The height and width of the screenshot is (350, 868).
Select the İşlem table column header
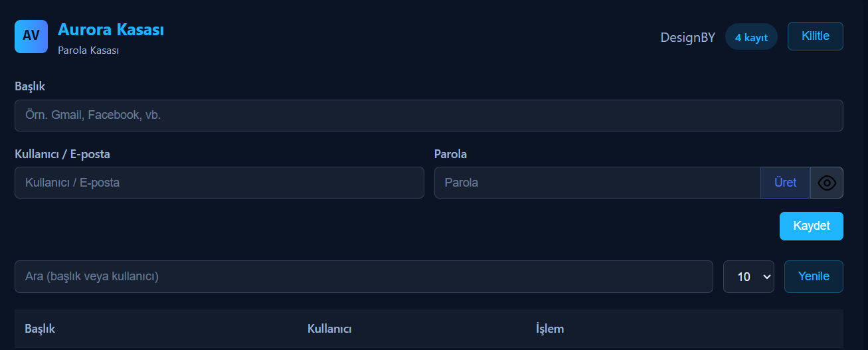550,329
